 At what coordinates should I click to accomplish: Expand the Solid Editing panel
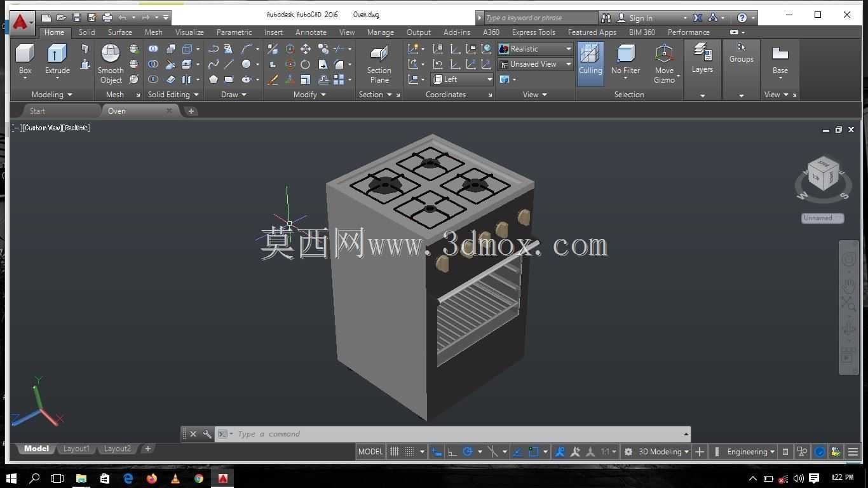[x=173, y=95]
